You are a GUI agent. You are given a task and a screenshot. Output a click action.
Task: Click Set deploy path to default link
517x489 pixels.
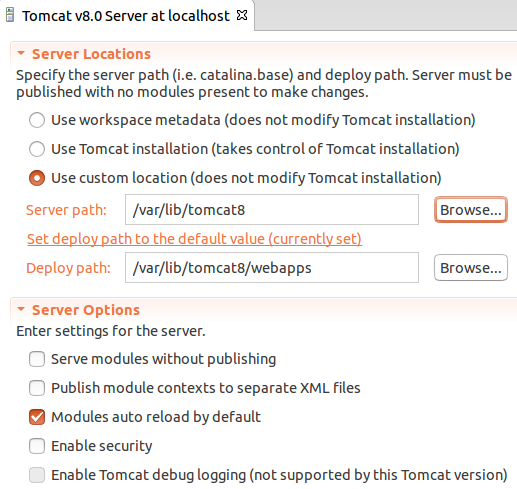(x=194, y=239)
